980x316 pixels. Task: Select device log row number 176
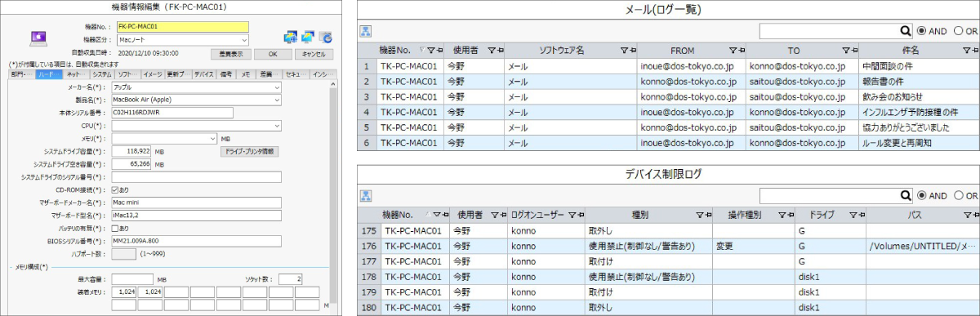click(669, 246)
